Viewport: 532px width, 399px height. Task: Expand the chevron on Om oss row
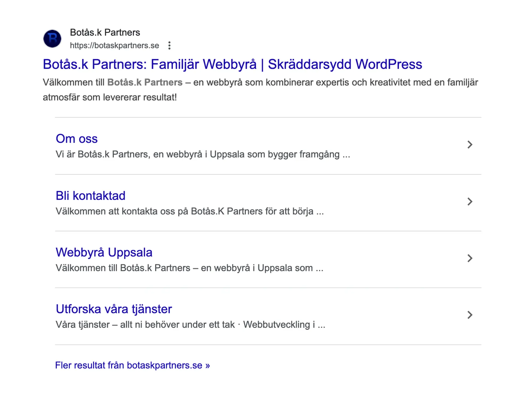point(470,145)
